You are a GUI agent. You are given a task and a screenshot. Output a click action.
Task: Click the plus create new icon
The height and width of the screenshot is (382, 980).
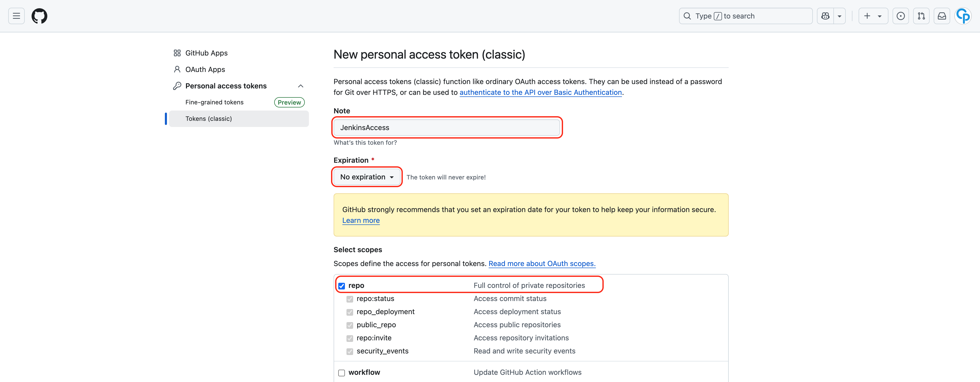(x=867, y=16)
